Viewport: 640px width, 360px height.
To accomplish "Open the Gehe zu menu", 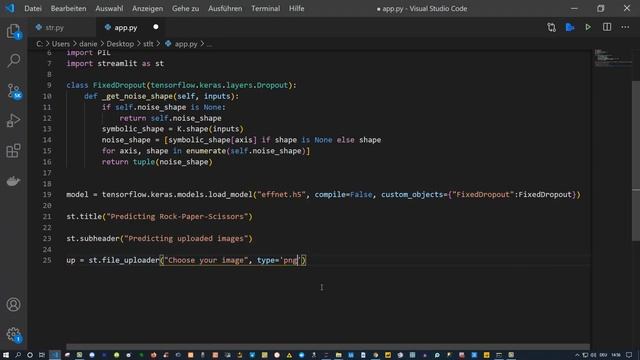I will point(185,9).
